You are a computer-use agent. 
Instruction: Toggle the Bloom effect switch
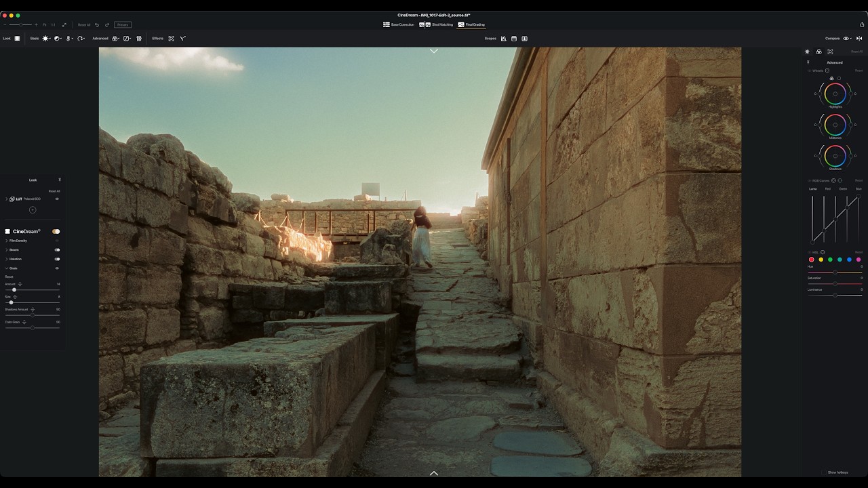click(x=57, y=250)
